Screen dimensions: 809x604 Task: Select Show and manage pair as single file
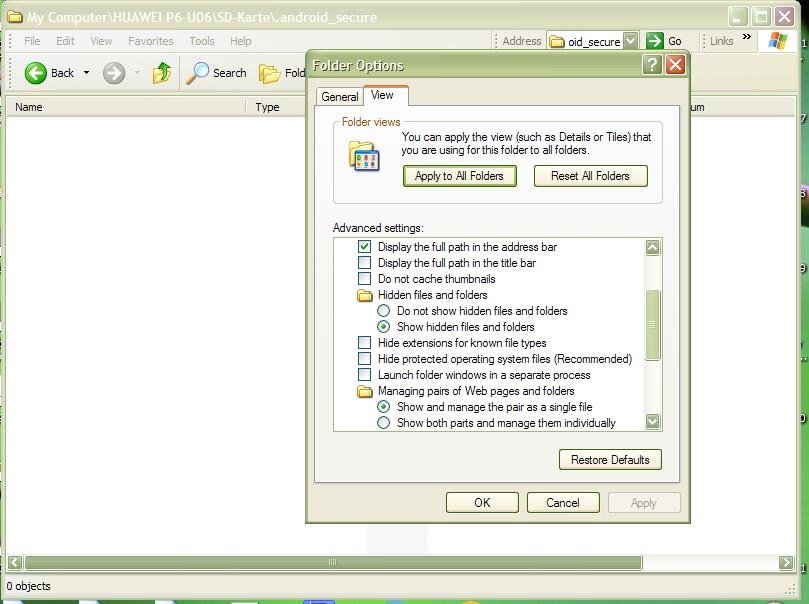pyautogui.click(x=383, y=406)
